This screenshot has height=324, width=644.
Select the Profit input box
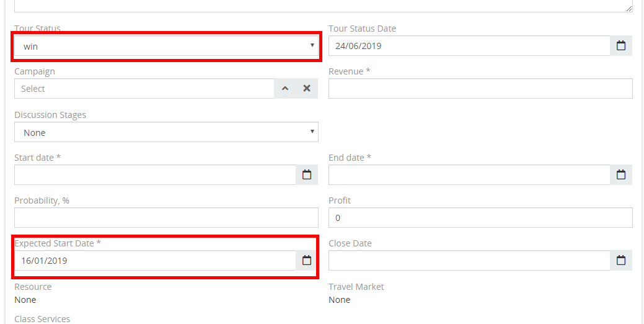coord(480,218)
